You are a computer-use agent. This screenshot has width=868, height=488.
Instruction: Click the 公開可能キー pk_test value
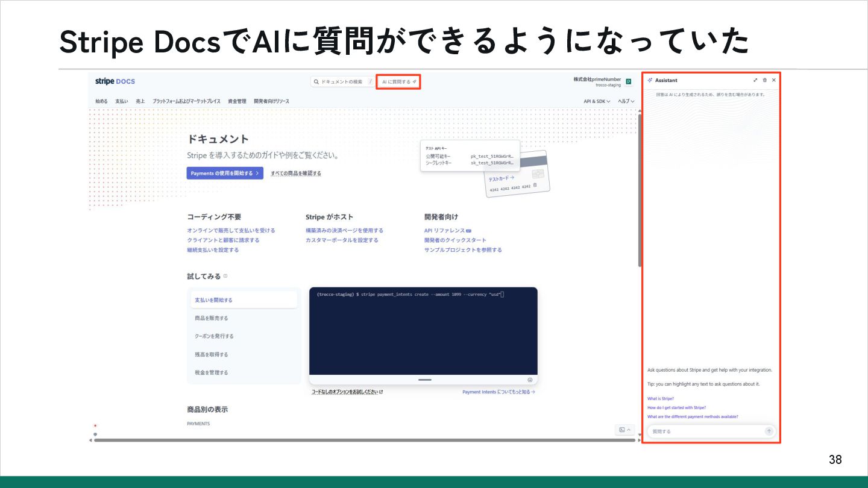[x=492, y=155]
